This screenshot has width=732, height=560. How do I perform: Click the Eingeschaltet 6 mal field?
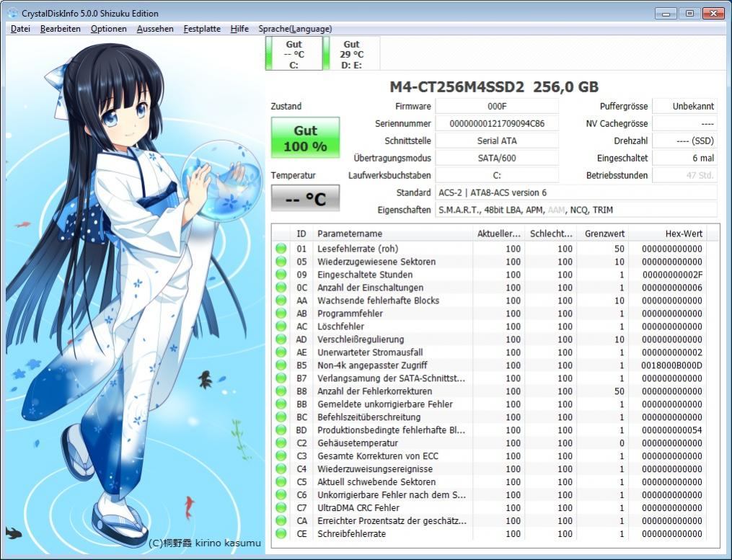click(684, 159)
